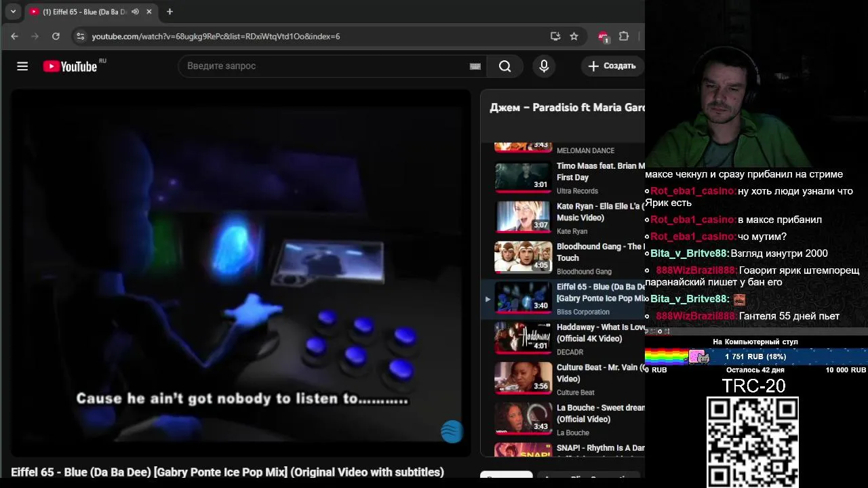Click 'DECADR' channel name in playlist

tap(570, 352)
